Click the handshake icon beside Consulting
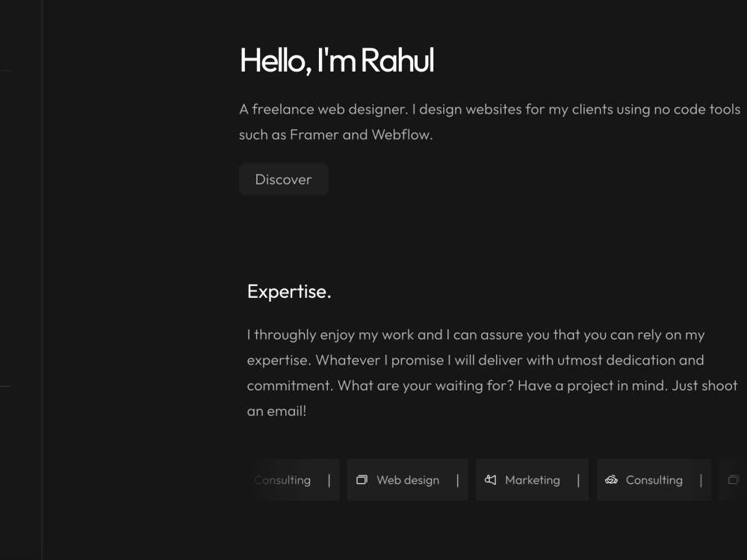The height and width of the screenshot is (560, 747). pyautogui.click(x=611, y=479)
